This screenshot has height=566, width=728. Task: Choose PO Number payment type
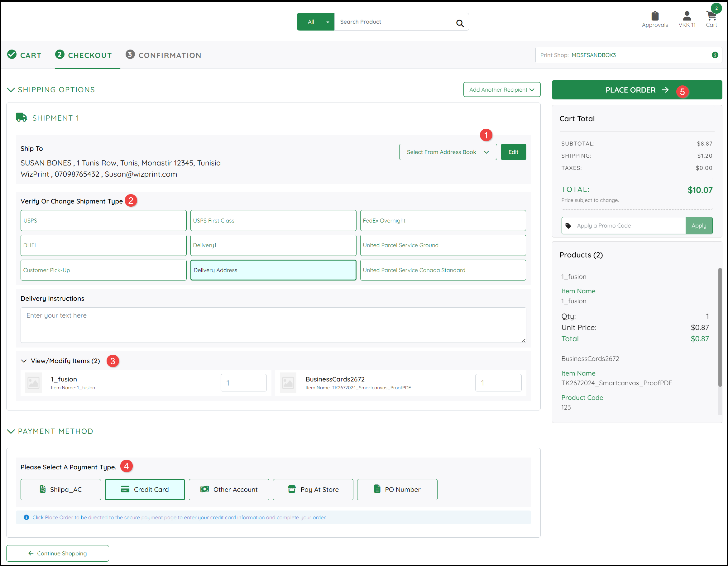pyautogui.click(x=397, y=489)
